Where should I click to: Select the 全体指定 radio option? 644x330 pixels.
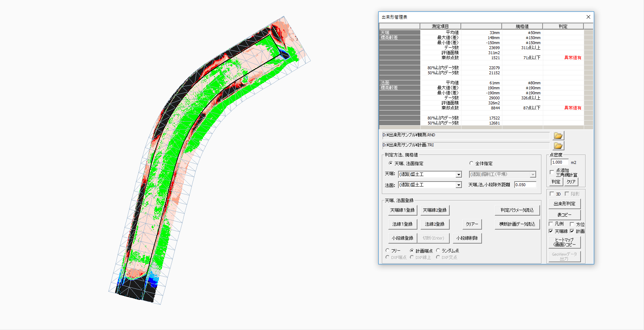pos(472,163)
